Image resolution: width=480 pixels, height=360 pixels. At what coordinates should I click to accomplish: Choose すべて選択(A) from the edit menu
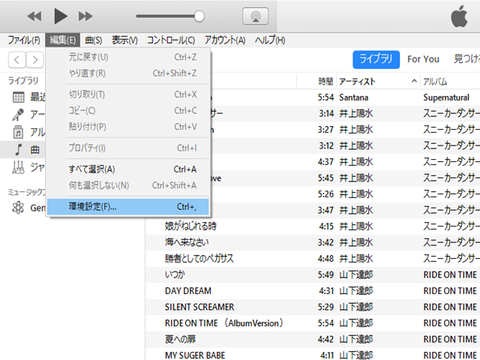pyautogui.click(x=128, y=169)
